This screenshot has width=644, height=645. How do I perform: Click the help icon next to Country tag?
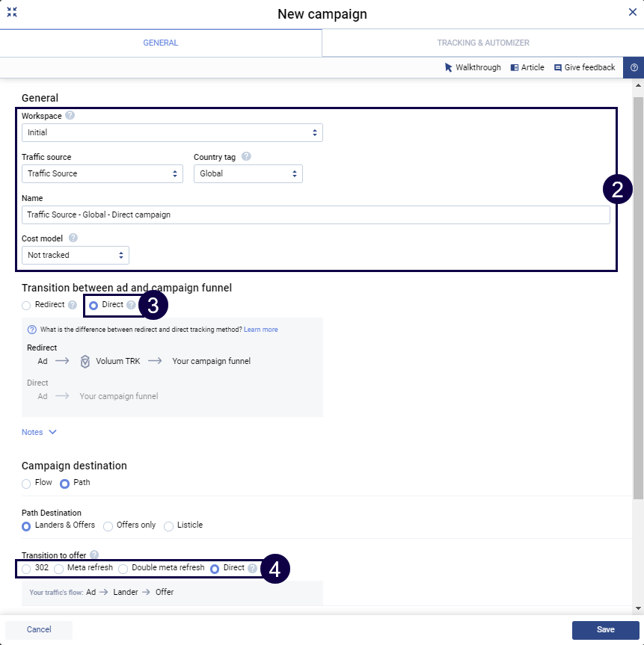(x=246, y=157)
